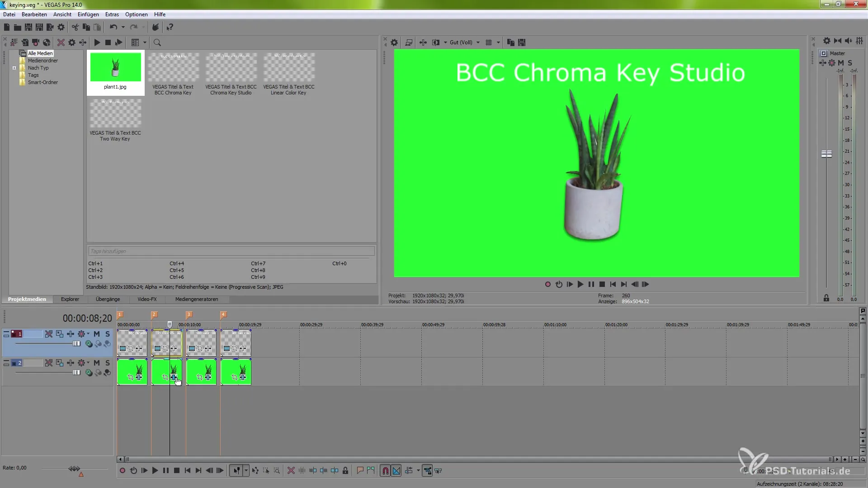Open the undo history dropdown arrow
This screenshot has height=488, width=868.
[123, 28]
